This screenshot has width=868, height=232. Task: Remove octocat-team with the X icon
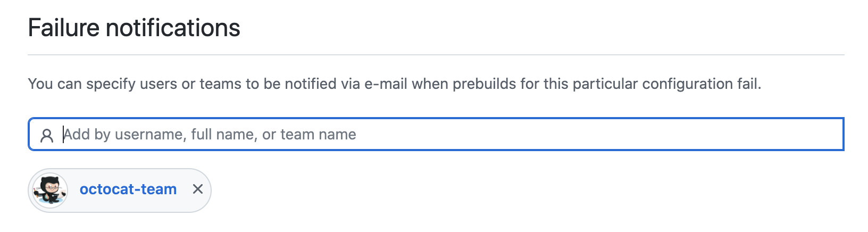[198, 189]
